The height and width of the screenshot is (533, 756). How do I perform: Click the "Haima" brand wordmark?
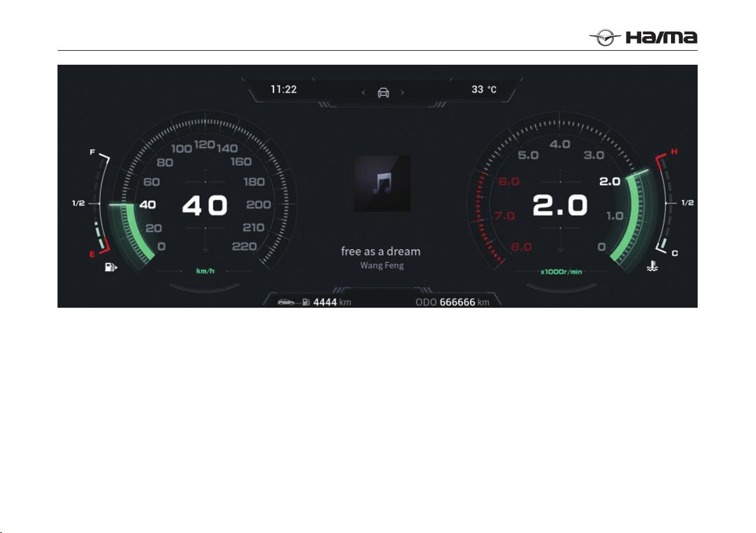coord(661,37)
